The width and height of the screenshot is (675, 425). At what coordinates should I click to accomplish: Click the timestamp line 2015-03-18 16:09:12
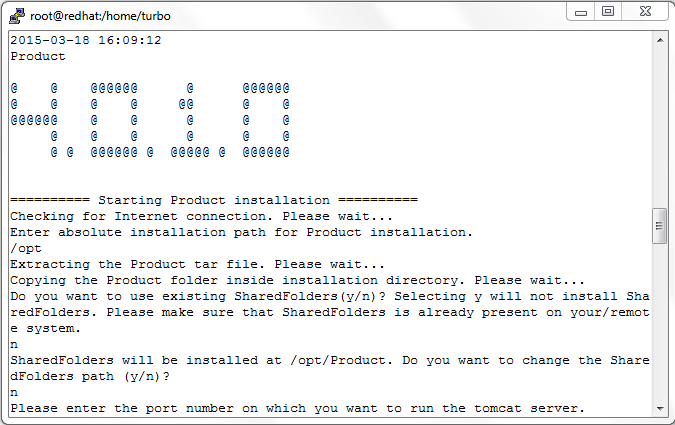86,40
